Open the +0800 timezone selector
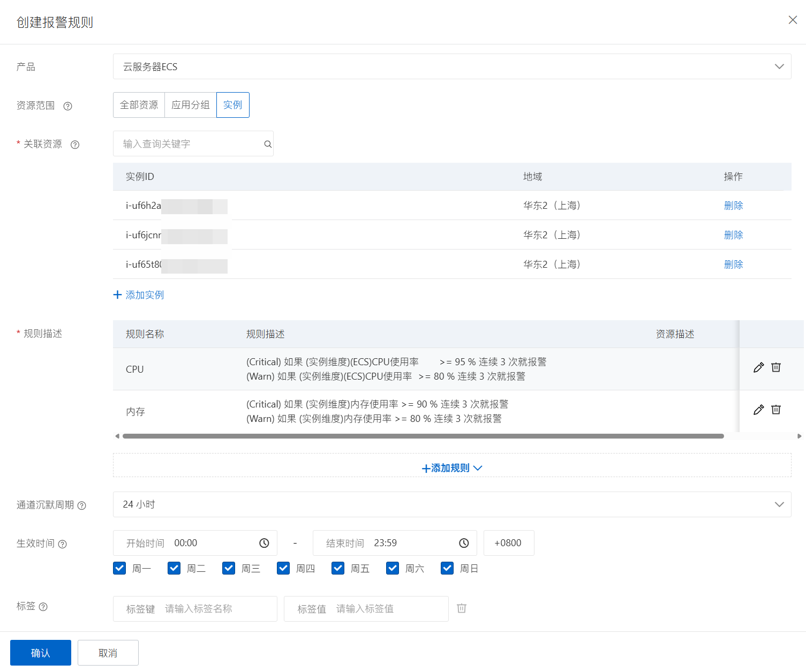This screenshot has height=672, width=806. click(509, 543)
